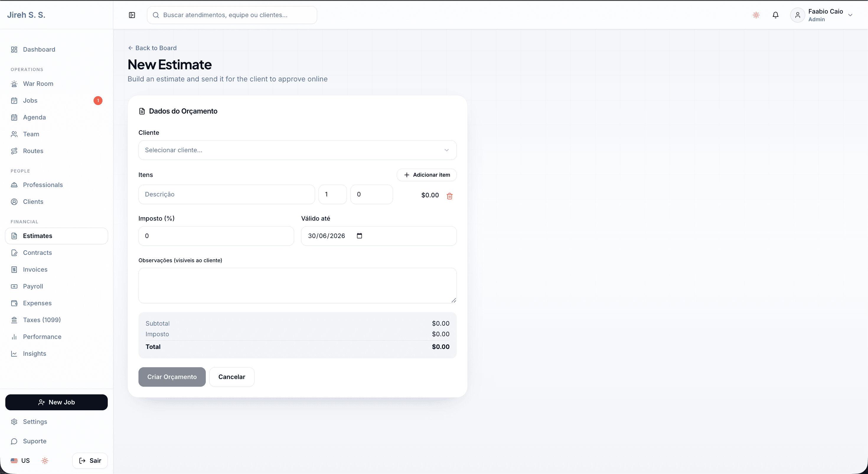Click the Performance bar chart icon

14,337
